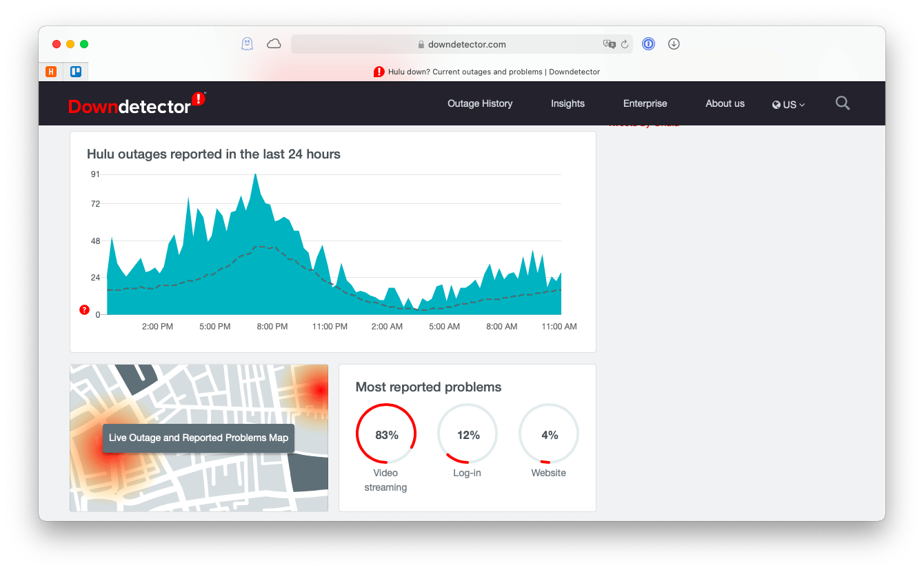Reload the page with refresh icon

click(625, 44)
